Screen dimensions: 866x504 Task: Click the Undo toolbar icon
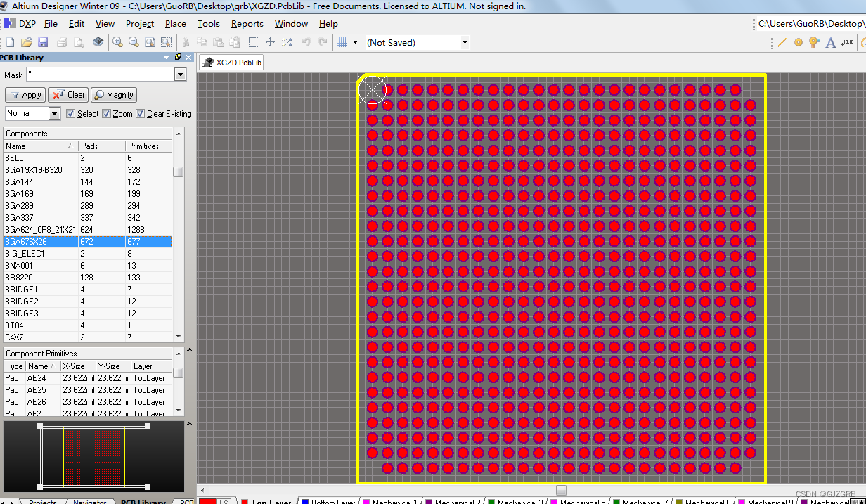click(x=306, y=43)
